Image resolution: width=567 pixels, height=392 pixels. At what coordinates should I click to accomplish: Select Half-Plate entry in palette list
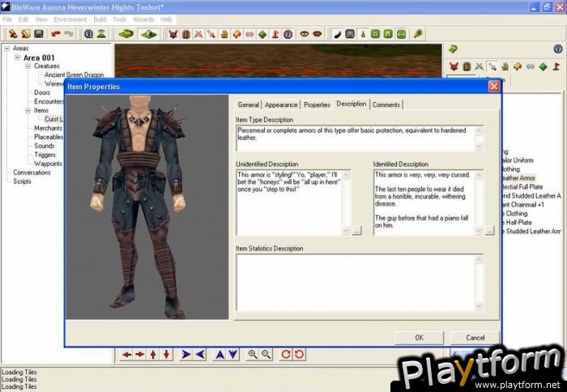point(517,223)
